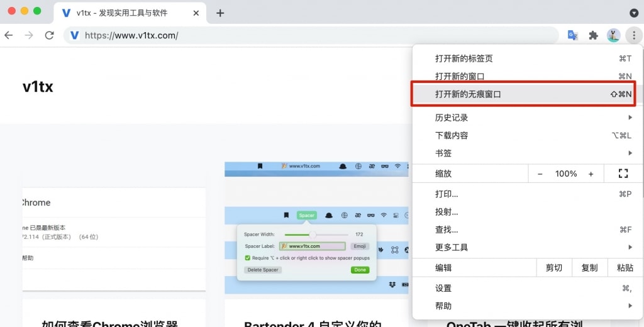This screenshot has height=327, width=644.
Task: Open the Bartender 4 article title link
Action: click(x=313, y=324)
